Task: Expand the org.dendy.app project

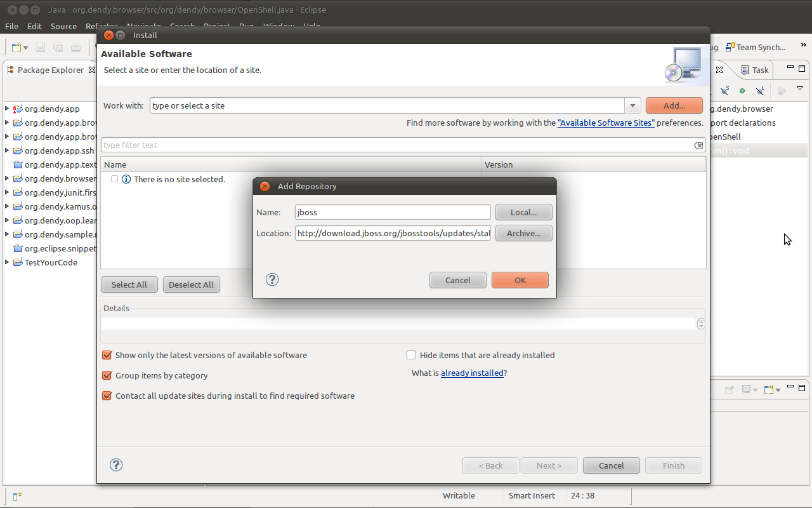Action: coord(7,109)
